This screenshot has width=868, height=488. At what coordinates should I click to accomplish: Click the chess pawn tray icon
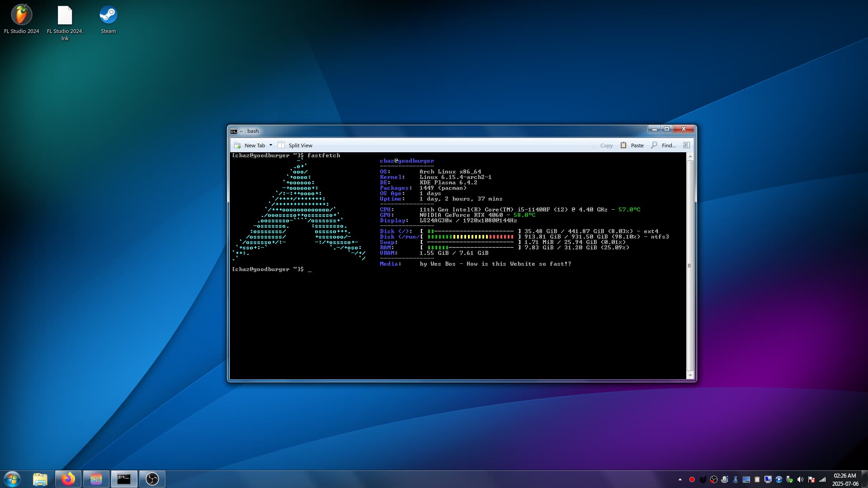[736, 479]
